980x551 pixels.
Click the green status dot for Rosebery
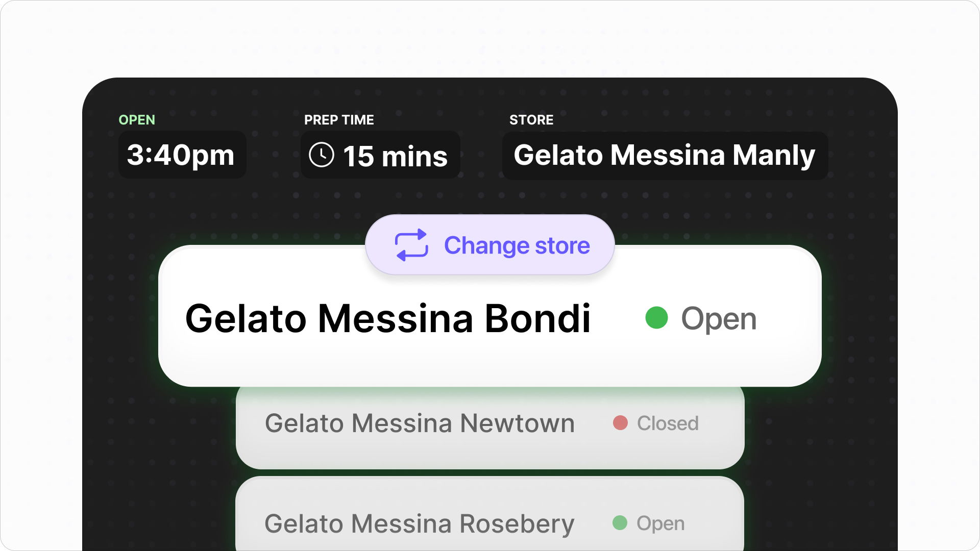pyautogui.click(x=620, y=523)
